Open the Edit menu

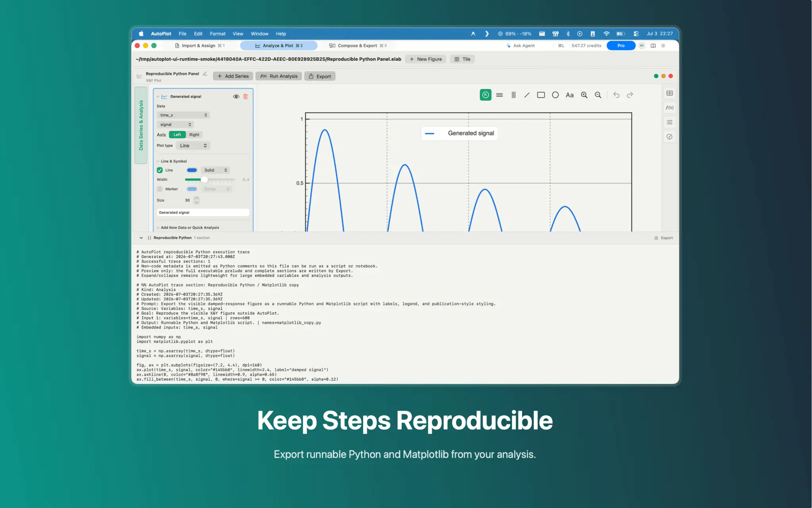tap(198, 34)
